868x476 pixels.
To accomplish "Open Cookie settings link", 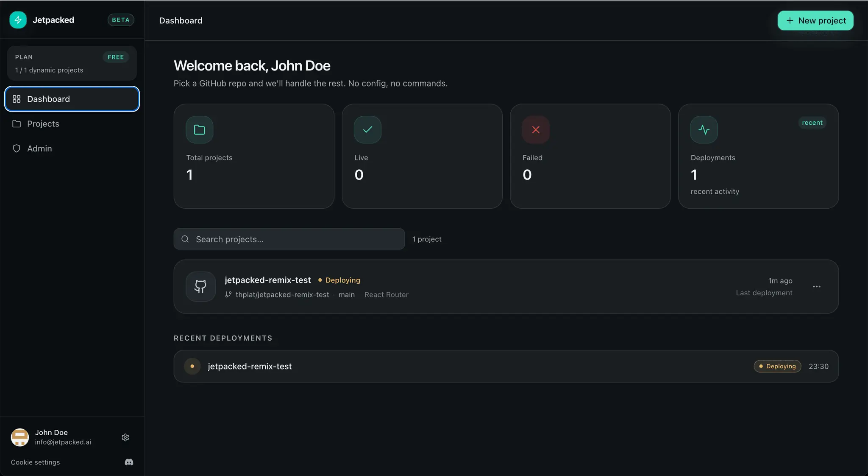I will click(36, 462).
